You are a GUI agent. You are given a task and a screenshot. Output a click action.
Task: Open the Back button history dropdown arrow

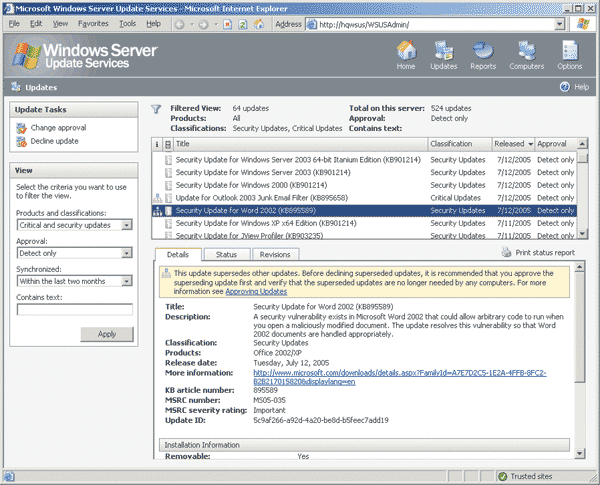pos(192,24)
